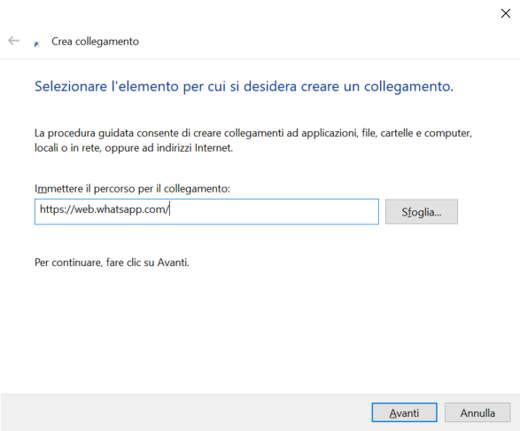Click the back arrow in the wizard header
The height and width of the screenshot is (431, 520).
[x=14, y=41]
